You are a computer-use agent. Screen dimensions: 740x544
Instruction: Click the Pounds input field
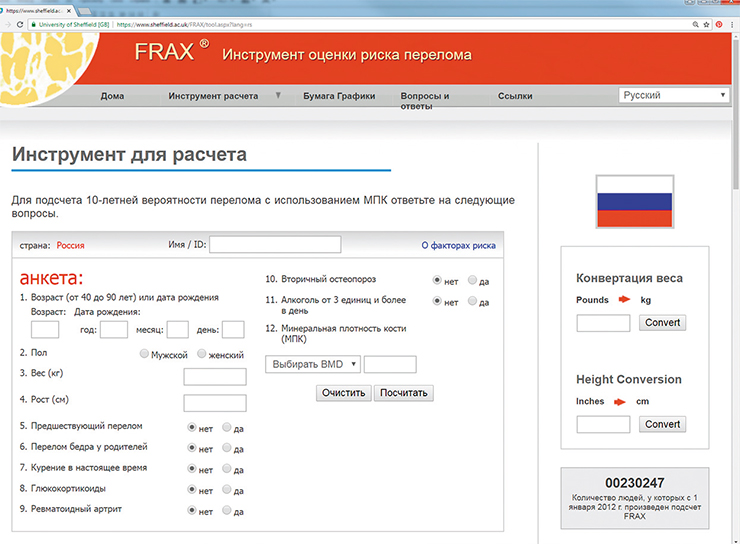(603, 323)
